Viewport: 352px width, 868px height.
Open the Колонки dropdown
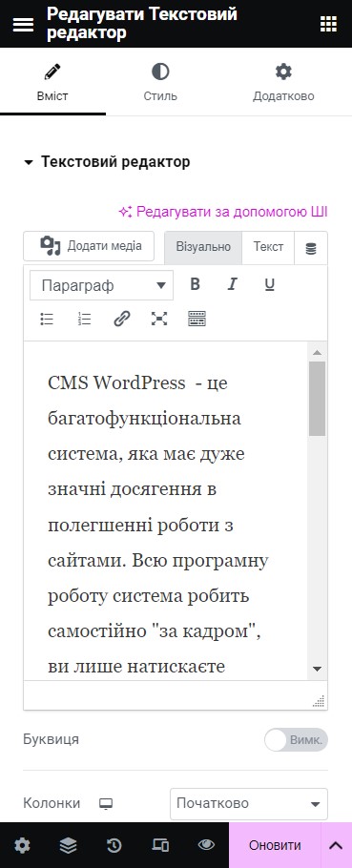click(249, 804)
